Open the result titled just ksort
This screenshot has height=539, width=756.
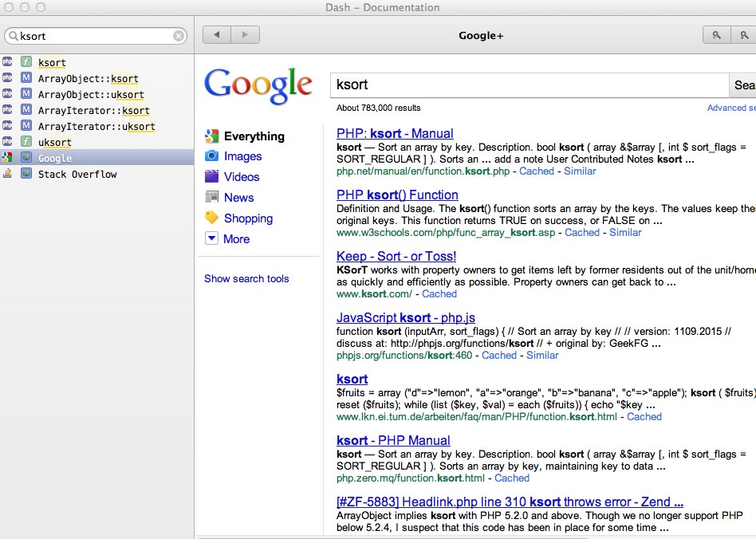(352, 380)
